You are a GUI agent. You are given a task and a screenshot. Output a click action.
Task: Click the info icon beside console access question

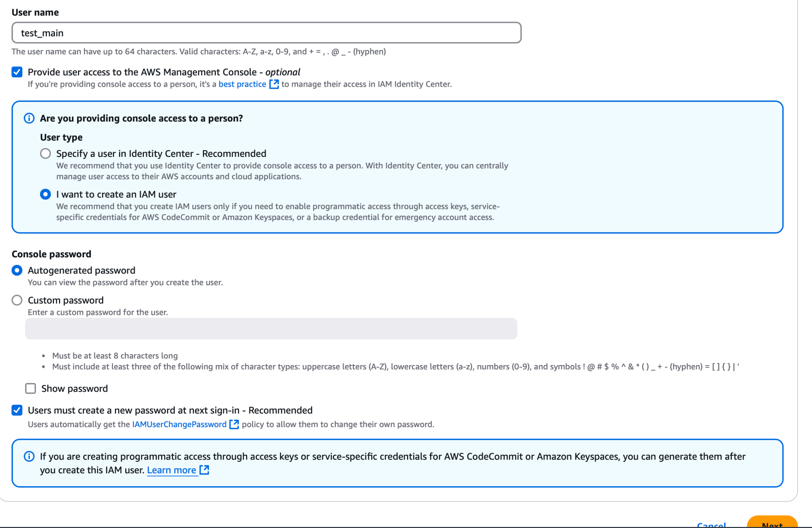tap(29, 118)
